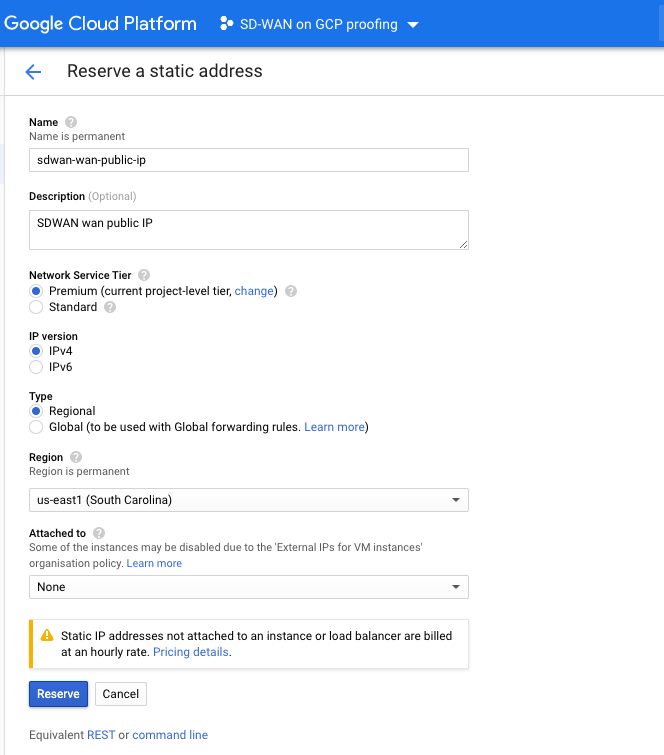This screenshot has width=664, height=755.
Task: Choose IPv6 version radio
Action: [x=36, y=367]
